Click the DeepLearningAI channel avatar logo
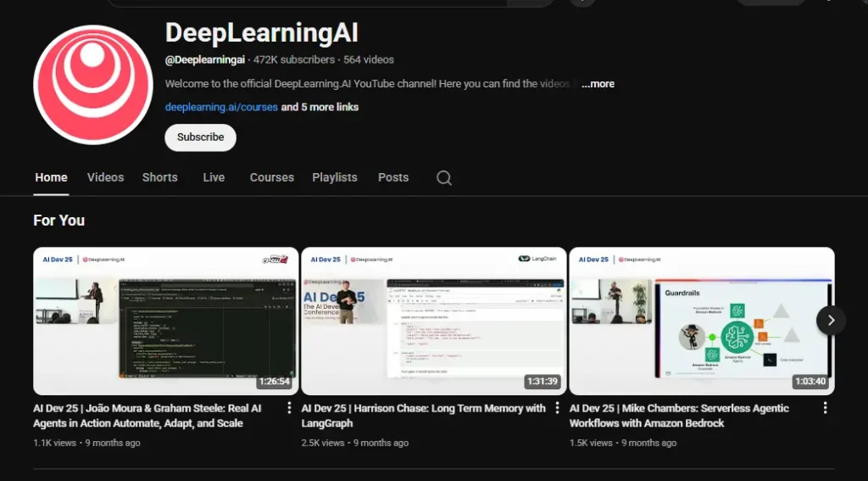Viewport: 868px width, 481px height. [x=93, y=84]
